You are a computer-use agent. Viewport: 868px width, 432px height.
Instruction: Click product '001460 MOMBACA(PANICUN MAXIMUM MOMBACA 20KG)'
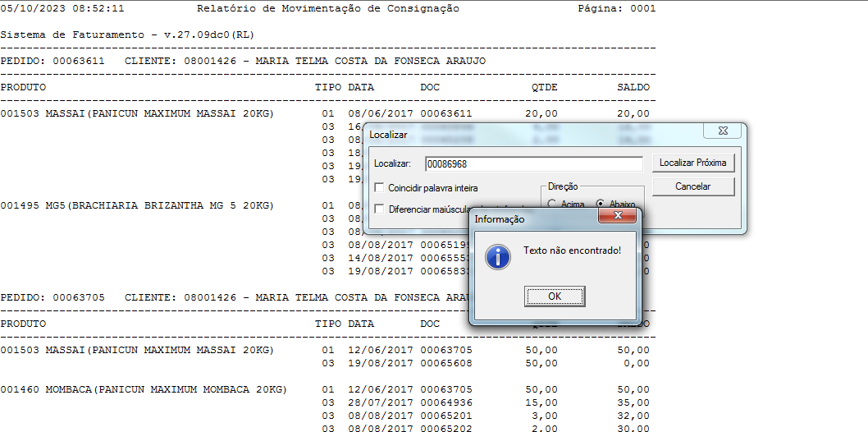pos(144,389)
